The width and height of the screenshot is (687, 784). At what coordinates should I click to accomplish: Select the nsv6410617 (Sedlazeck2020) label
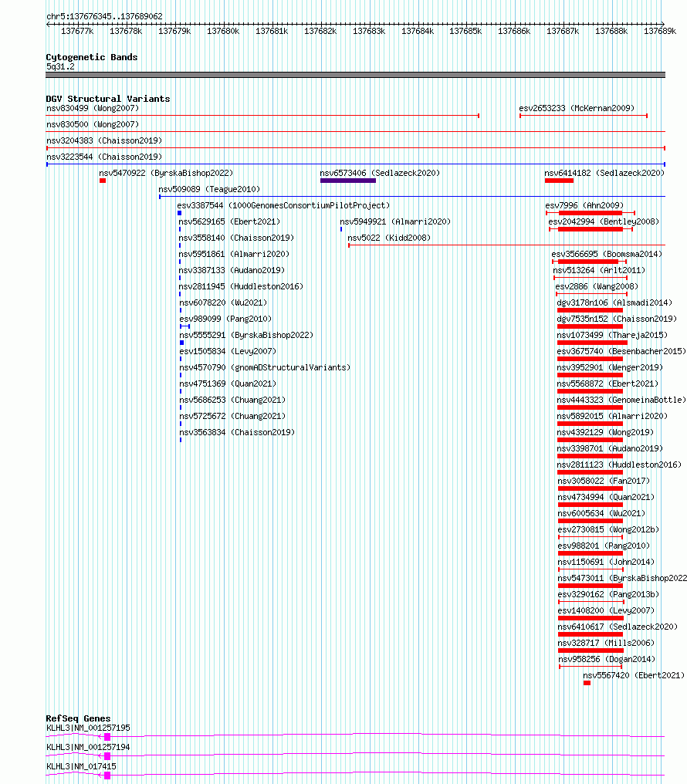coord(618,627)
